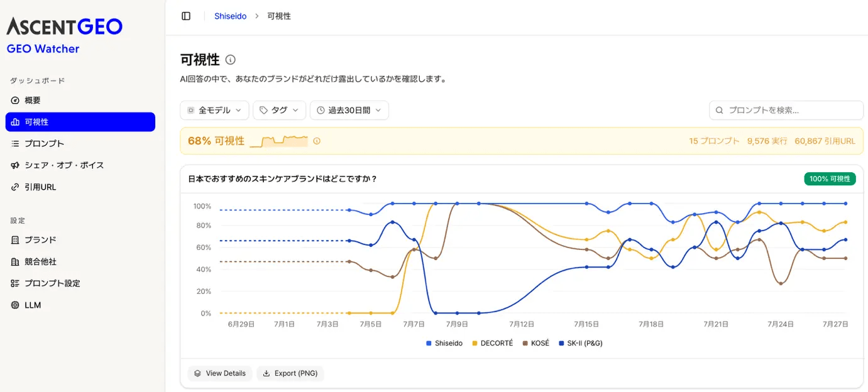868x392 pixels.
Task: Click the 7月9日 axis label
Action: pyautogui.click(x=457, y=325)
